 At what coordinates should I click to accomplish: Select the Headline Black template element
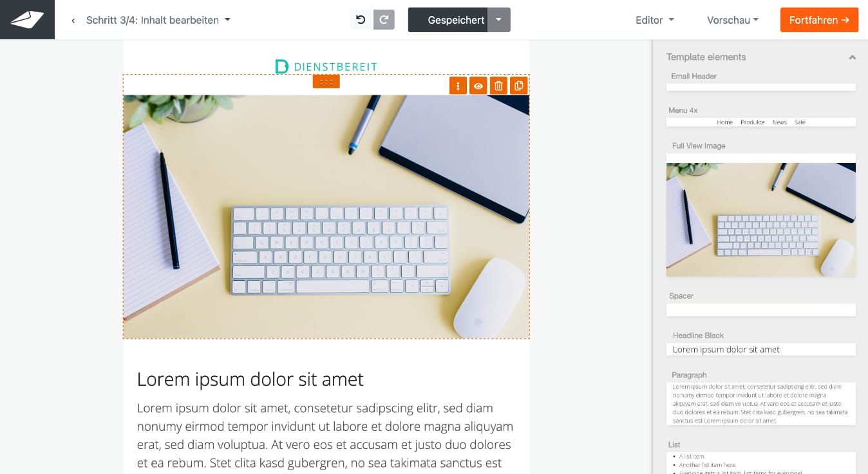[x=760, y=349]
